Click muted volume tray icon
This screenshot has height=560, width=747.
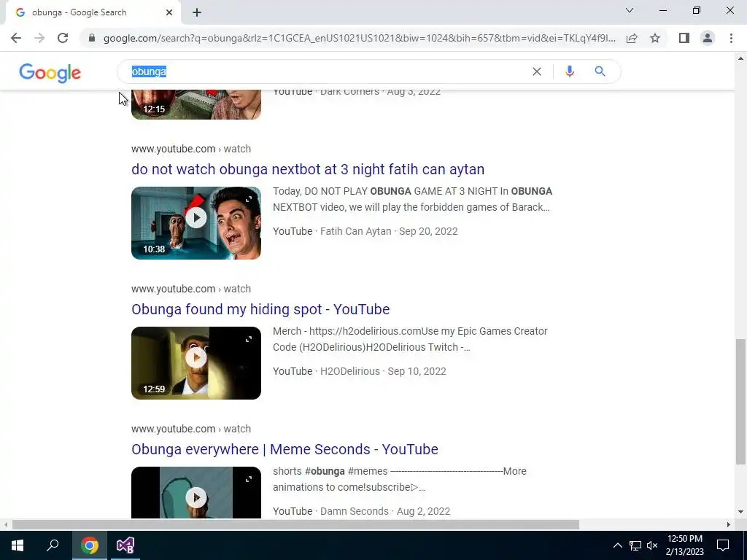click(652, 545)
